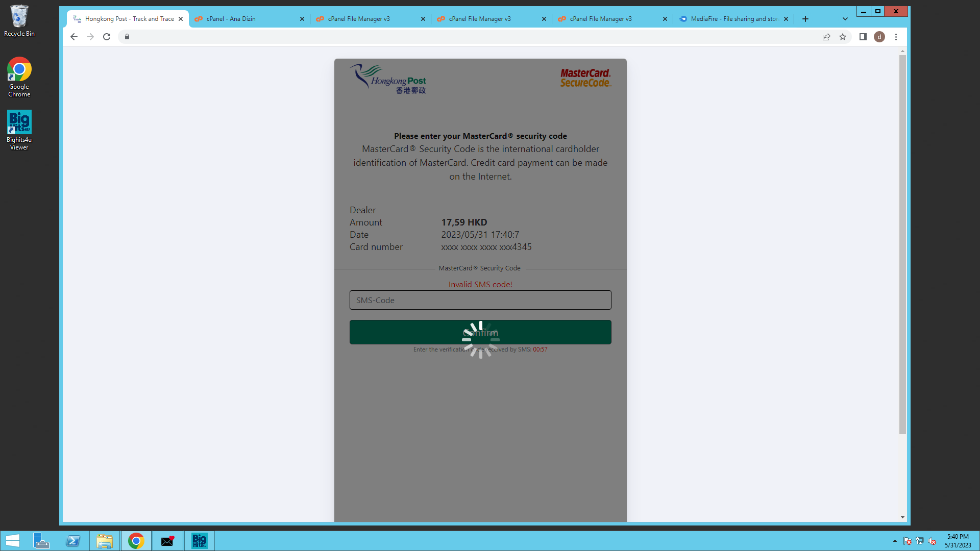The height and width of the screenshot is (551, 980).
Task: Open the share page icon
Action: tap(826, 37)
